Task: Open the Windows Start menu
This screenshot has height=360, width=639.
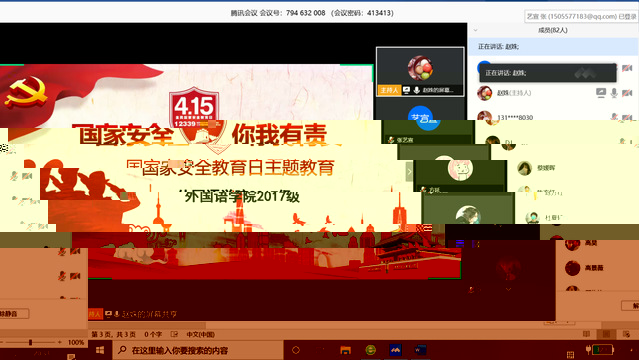Action: (100, 350)
